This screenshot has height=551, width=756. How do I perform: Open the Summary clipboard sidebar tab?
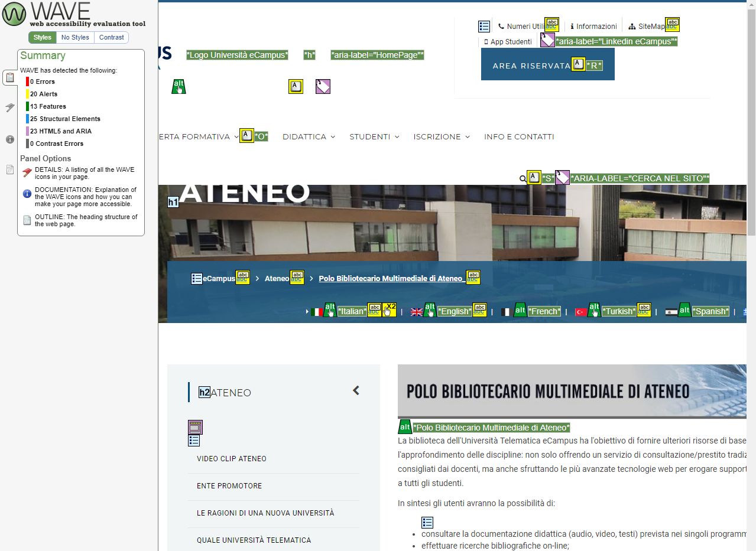point(10,77)
